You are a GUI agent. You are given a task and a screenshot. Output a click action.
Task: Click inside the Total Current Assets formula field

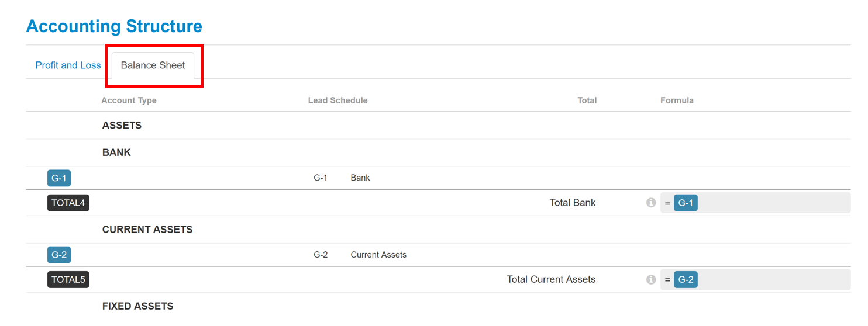pyautogui.click(x=755, y=279)
